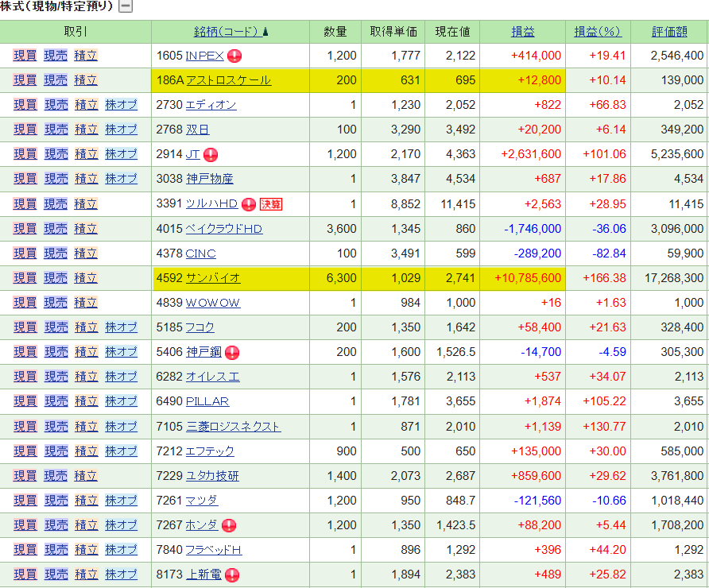Click 現売 for アストロスケール

(56, 80)
